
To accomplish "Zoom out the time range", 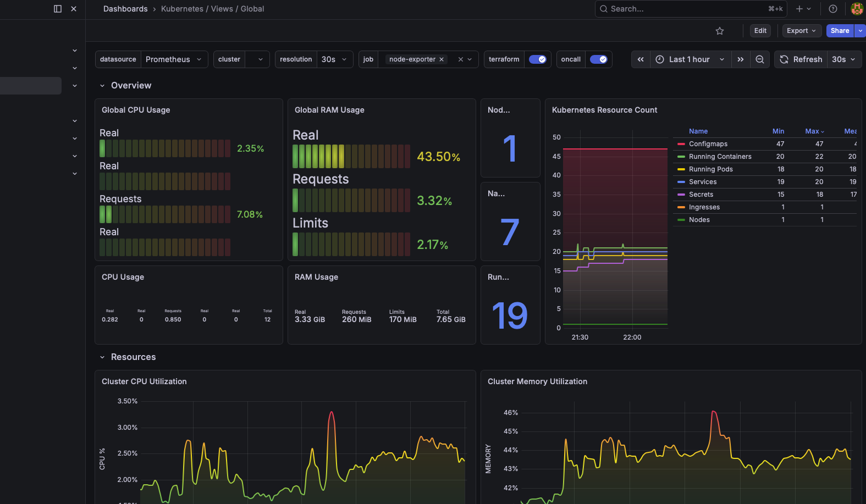I will click(x=760, y=59).
